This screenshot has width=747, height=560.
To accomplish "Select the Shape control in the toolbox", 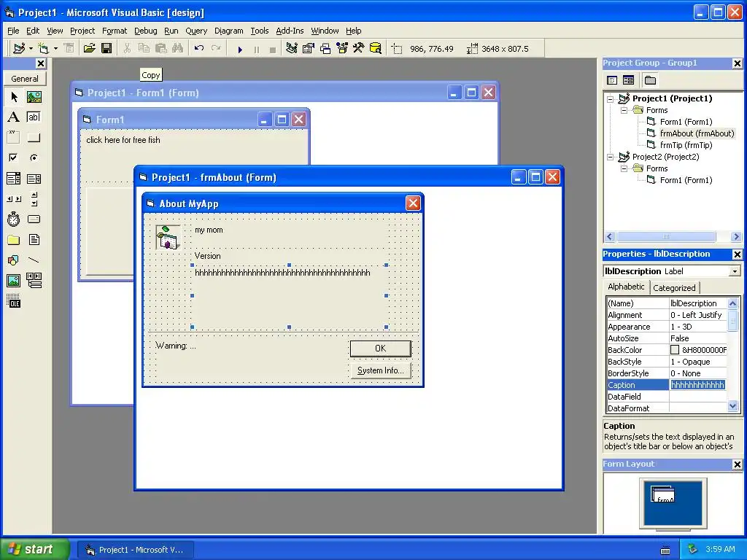I will [14, 260].
